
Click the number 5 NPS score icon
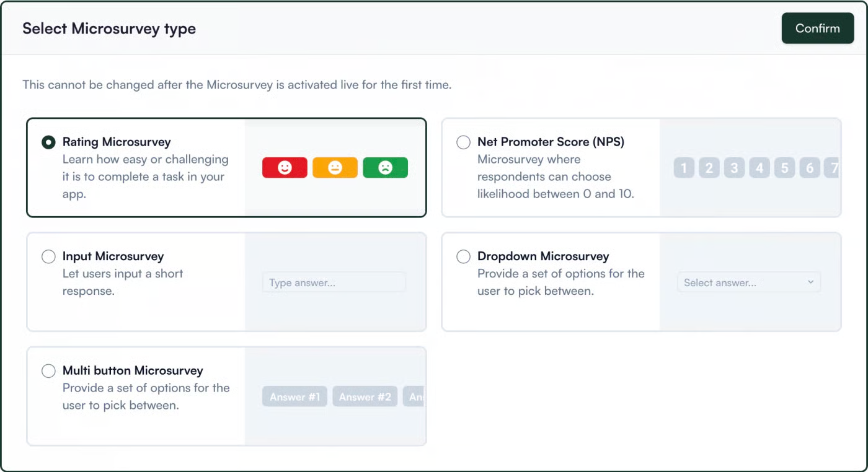783,167
